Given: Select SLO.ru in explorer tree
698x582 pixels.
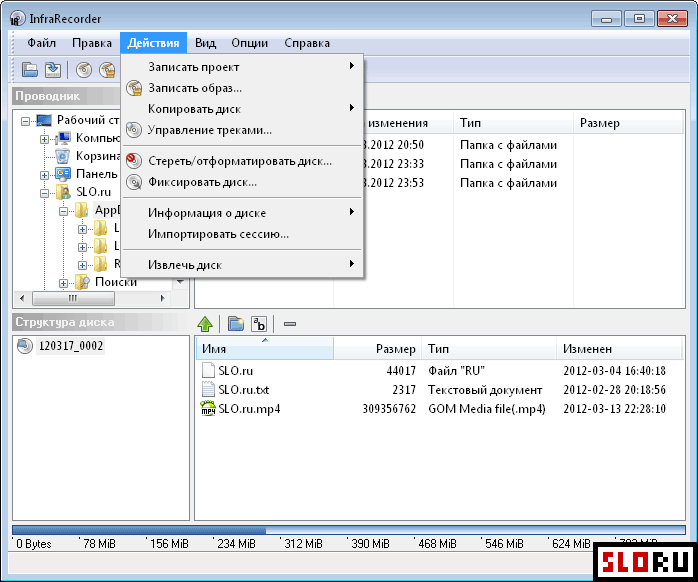Looking at the screenshot, I should (93, 192).
